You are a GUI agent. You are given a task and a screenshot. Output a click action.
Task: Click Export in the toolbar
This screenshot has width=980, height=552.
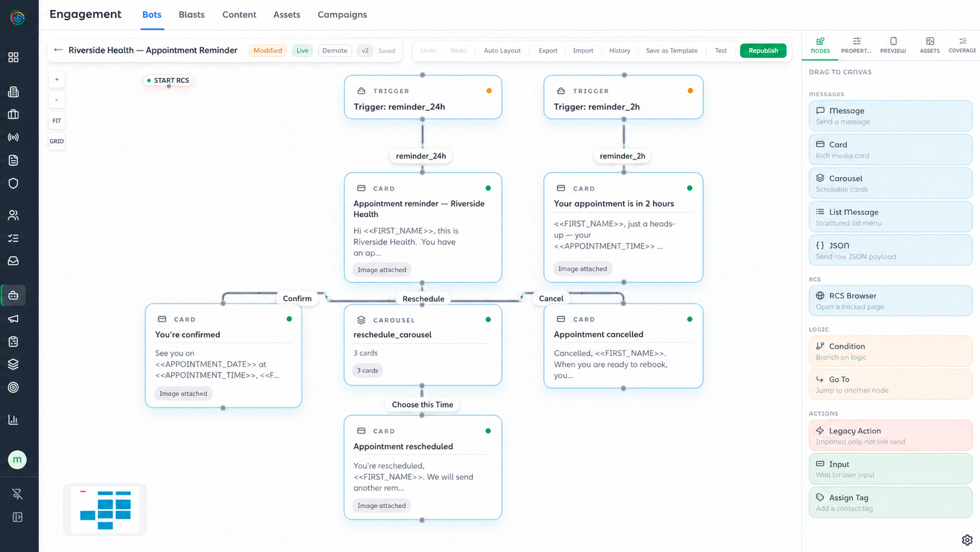[548, 50]
